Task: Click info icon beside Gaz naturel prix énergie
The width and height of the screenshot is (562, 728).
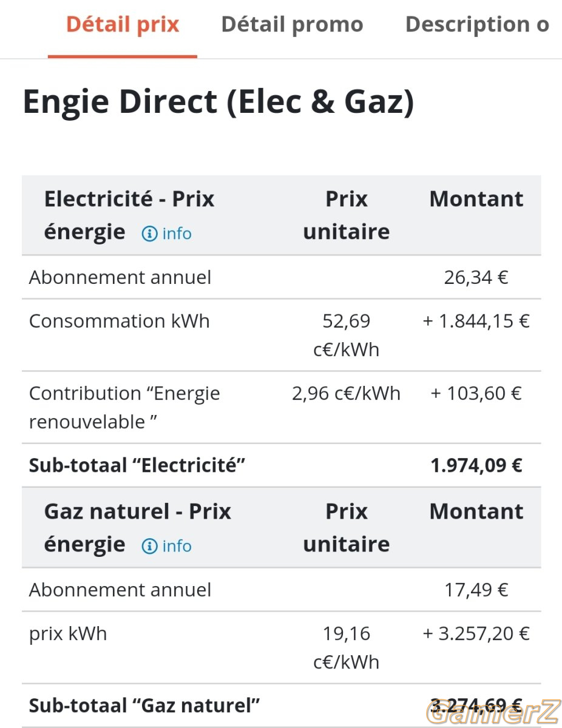Action: [149, 546]
